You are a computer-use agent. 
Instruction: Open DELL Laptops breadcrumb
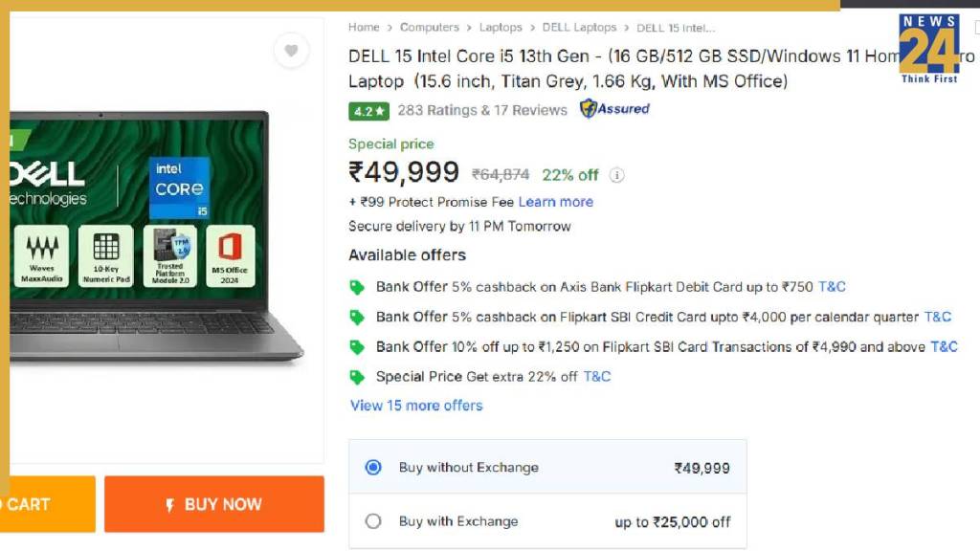click(x=579, y=28)
